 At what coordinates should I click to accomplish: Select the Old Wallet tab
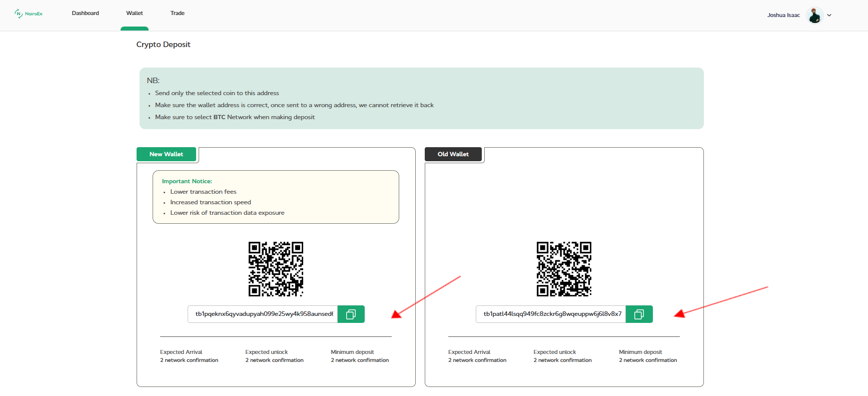coord(453,154)
